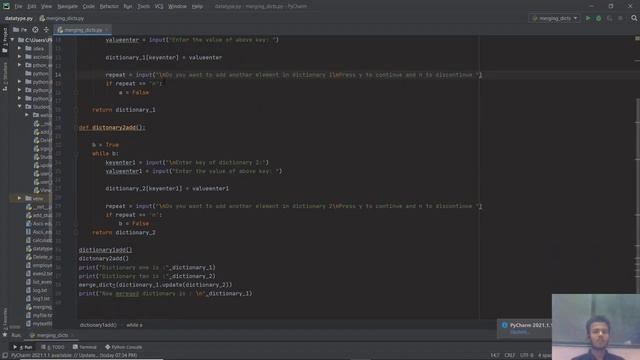Viewport: 640px width, 360px height.
Task: Select calculator file in project tree
Action: tap(39, 240)
